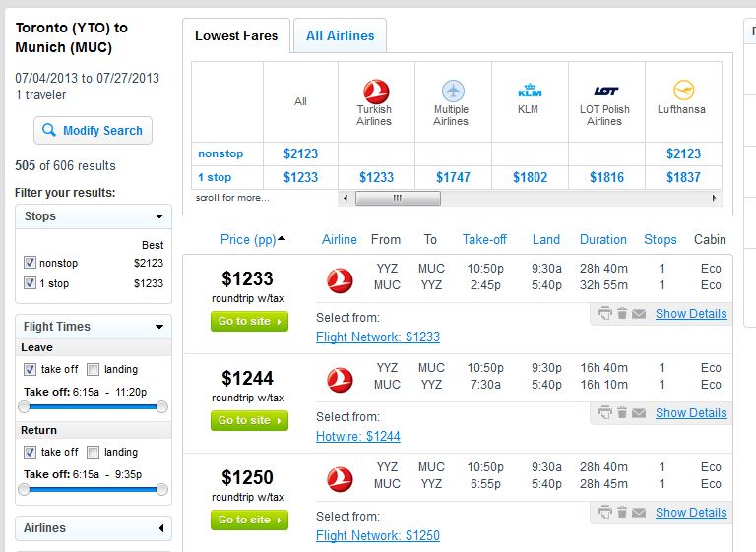Enable the landing checkbox under Leave
Viewport: 756px width, 552px height.
coord(94,369)
